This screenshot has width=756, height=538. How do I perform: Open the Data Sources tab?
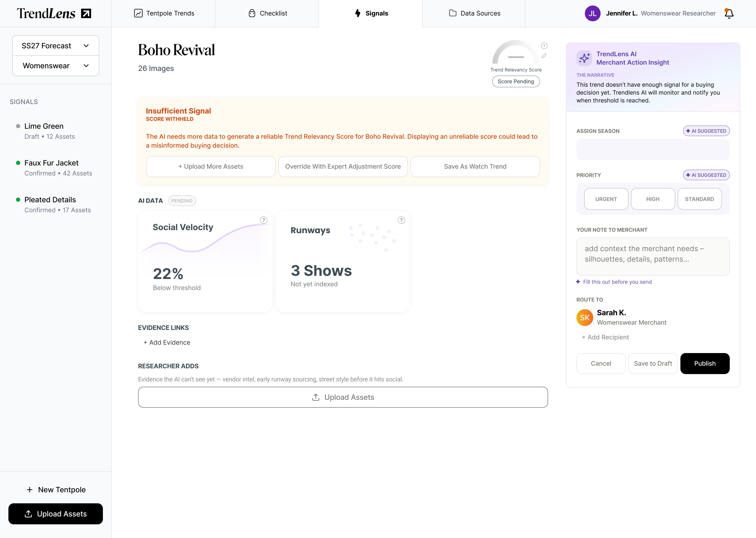coord(474,14)
